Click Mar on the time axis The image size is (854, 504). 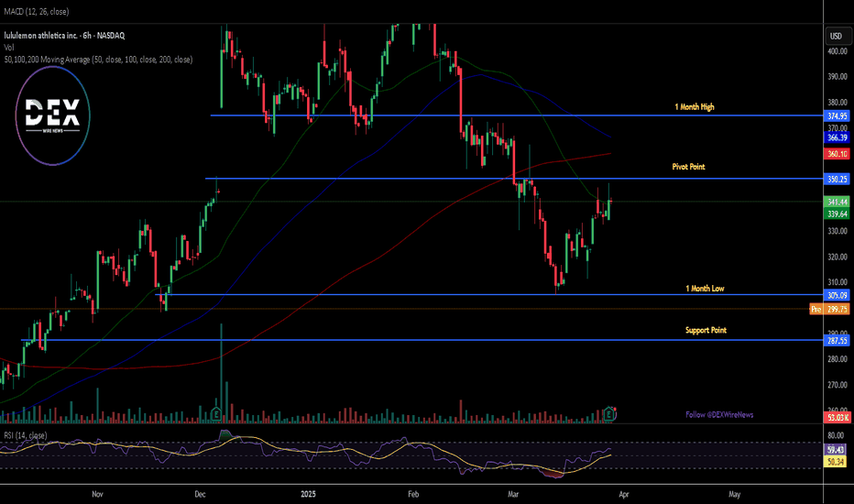513,494
